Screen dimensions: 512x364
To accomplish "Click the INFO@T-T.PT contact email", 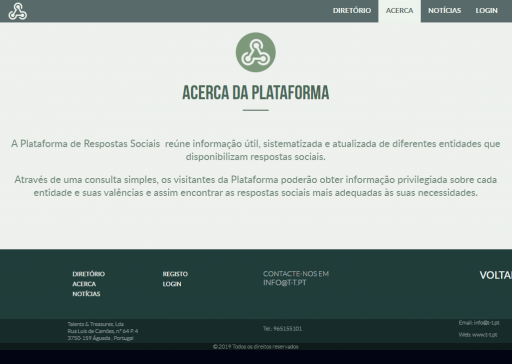I will coord(285,283).
